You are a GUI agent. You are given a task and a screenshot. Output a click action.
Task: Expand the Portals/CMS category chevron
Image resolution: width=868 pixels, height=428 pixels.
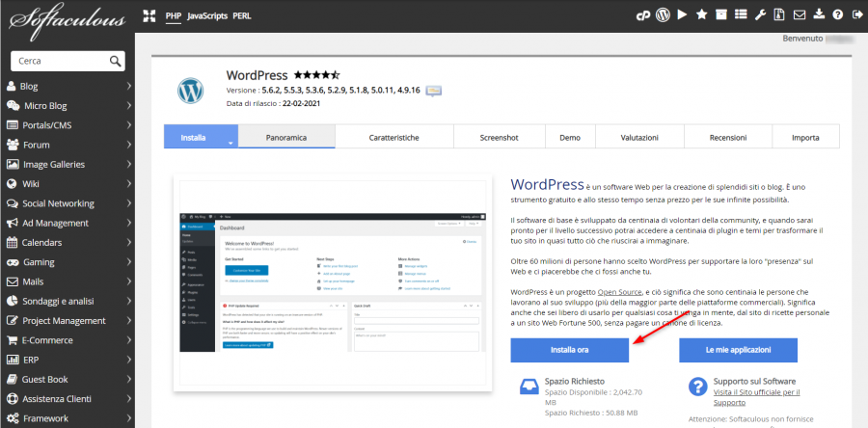[x=128, y=125]
